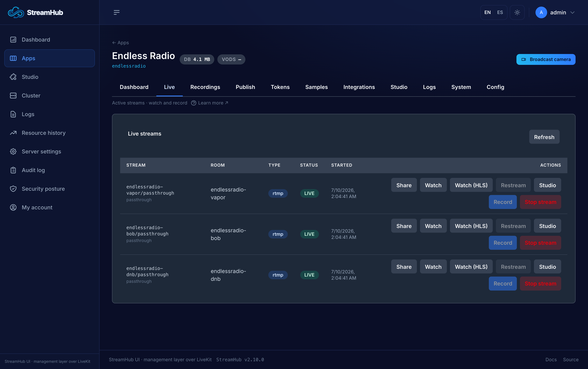Click Restream for endlessradio-dnb
The height and width of the screenshot is (369, 588).
tap(513, 267)
